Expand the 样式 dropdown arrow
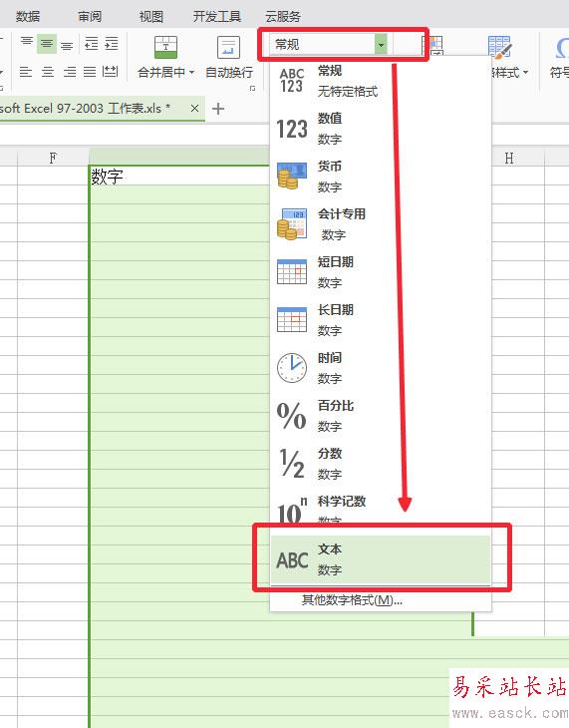Screen dimensions: 569x728 point(525,73)
